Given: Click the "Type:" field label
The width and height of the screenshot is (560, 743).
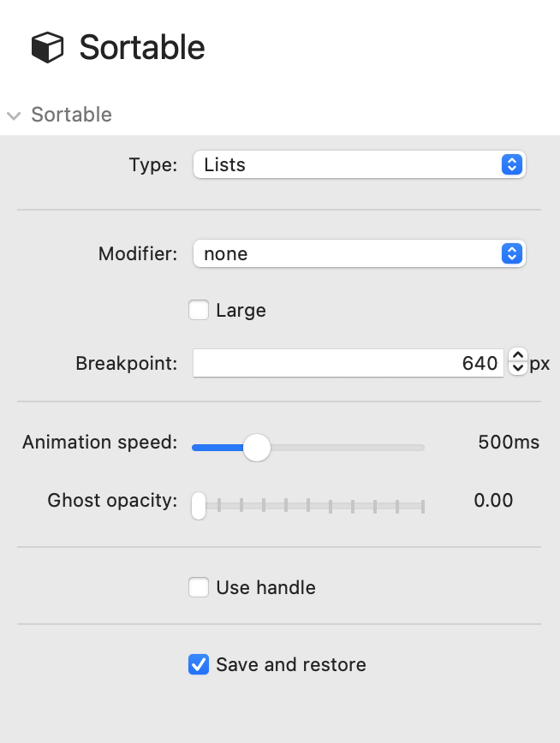Looking at the screenshot, I should pos(152,165).
